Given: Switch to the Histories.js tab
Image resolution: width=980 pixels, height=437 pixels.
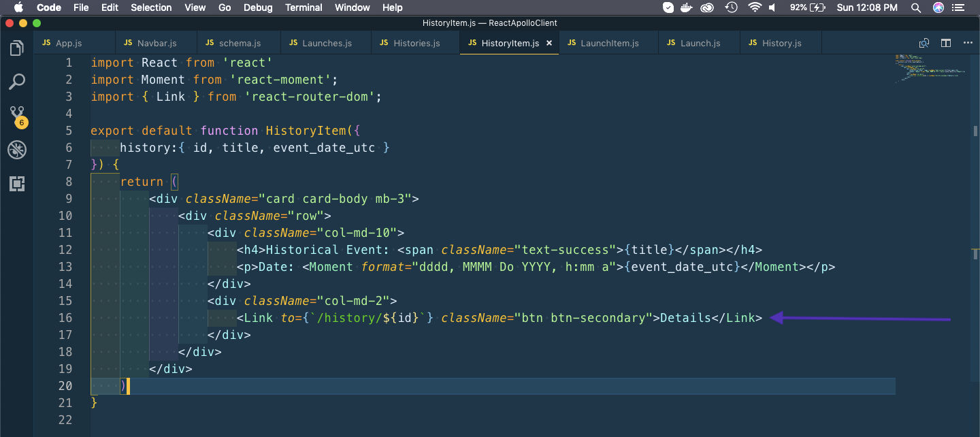Looking at the screenshot, I should pyautogui.click(x=416, y=43).
